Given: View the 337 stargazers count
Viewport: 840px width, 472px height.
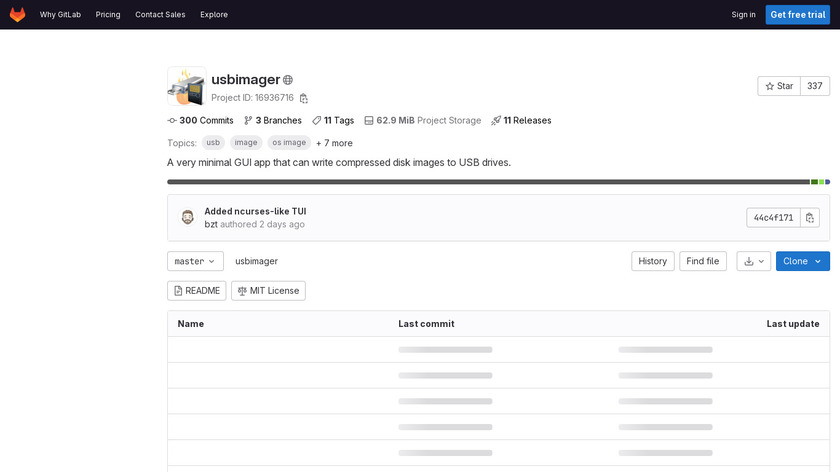Looking at the screenshot, I should click(x=815, y=86).
